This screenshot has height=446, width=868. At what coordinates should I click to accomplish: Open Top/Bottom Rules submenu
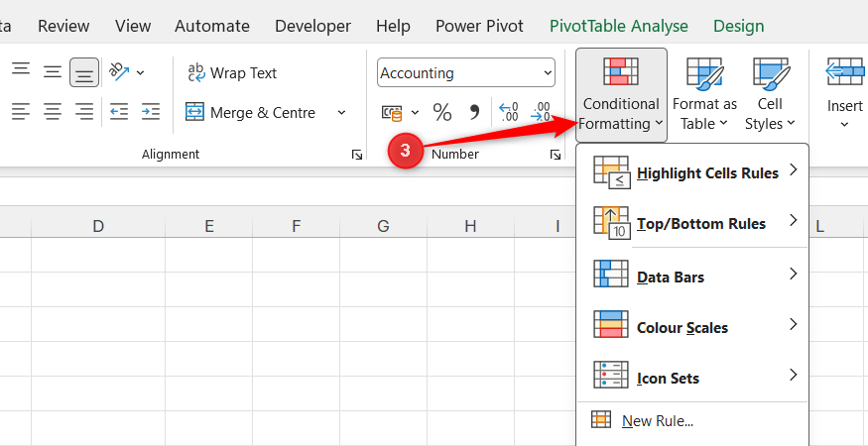[693, 223]
